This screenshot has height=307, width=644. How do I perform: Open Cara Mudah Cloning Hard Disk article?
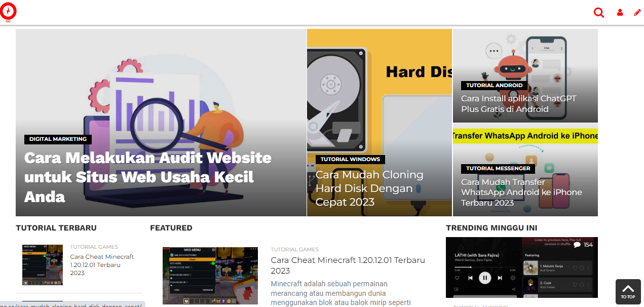click(x=369, y=188)
